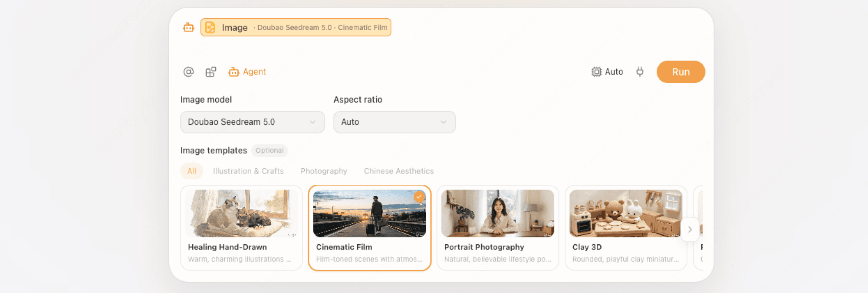Viewport: 868px width, 293px height.
Task: Open the apps grid icon
Action: (x=211, y=72)
